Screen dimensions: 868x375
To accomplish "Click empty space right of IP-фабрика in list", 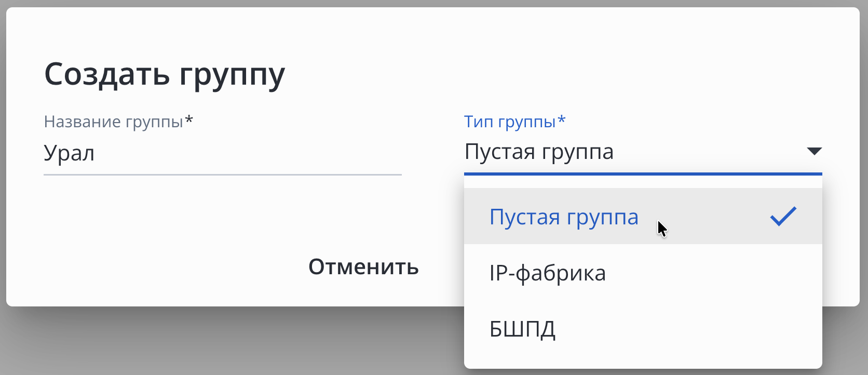I will 716,273.
